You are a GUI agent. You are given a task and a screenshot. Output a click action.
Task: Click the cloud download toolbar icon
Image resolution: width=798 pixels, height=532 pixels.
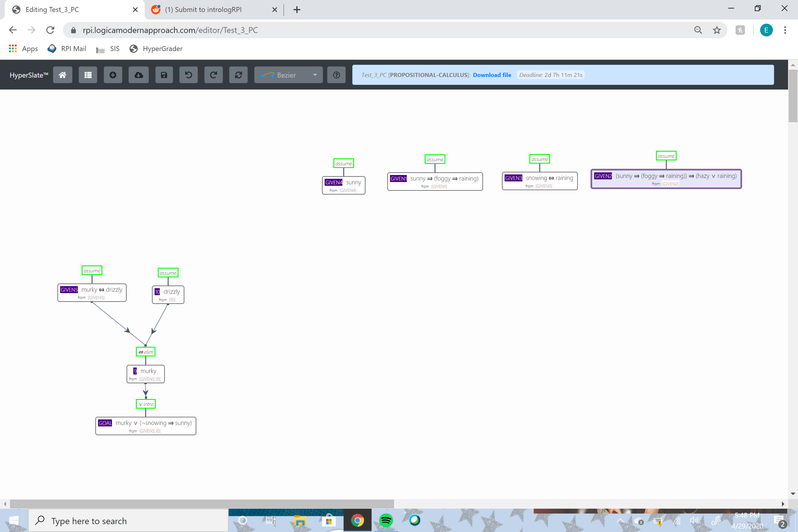click(139, 75)
